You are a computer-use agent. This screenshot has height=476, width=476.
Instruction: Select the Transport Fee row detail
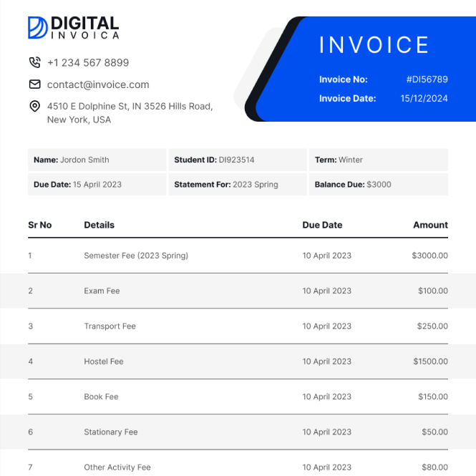click(110, 326)
